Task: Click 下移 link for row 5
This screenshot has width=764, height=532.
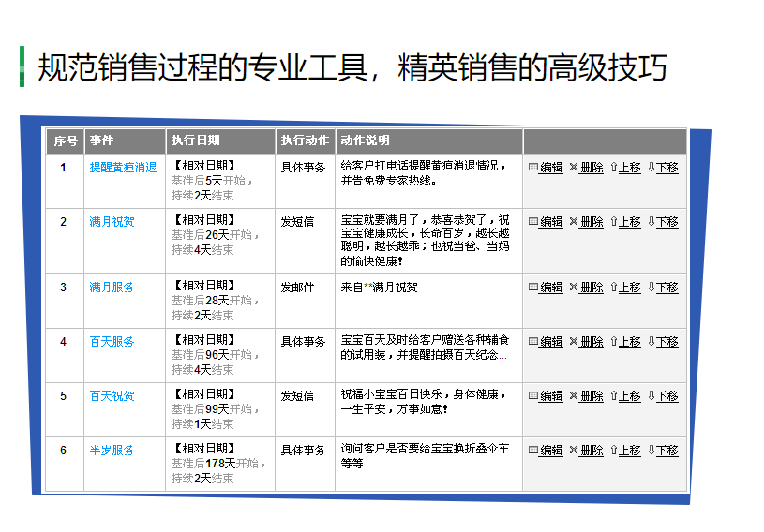Action: coord(667,396)
